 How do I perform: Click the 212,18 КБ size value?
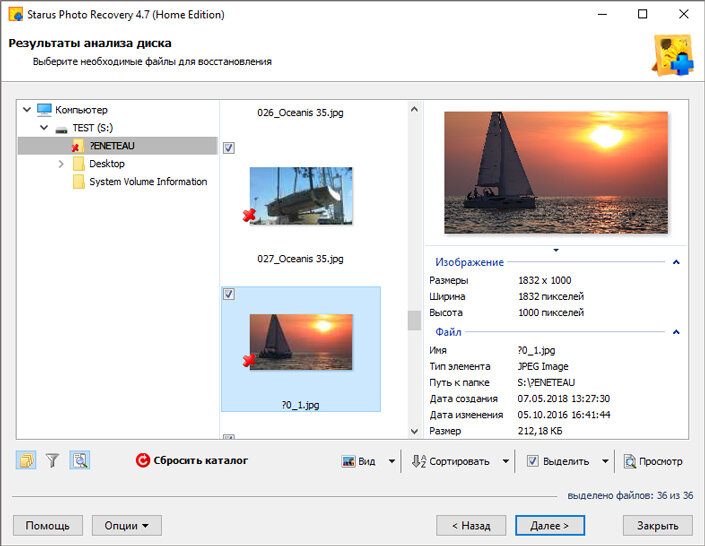[540, 431]
